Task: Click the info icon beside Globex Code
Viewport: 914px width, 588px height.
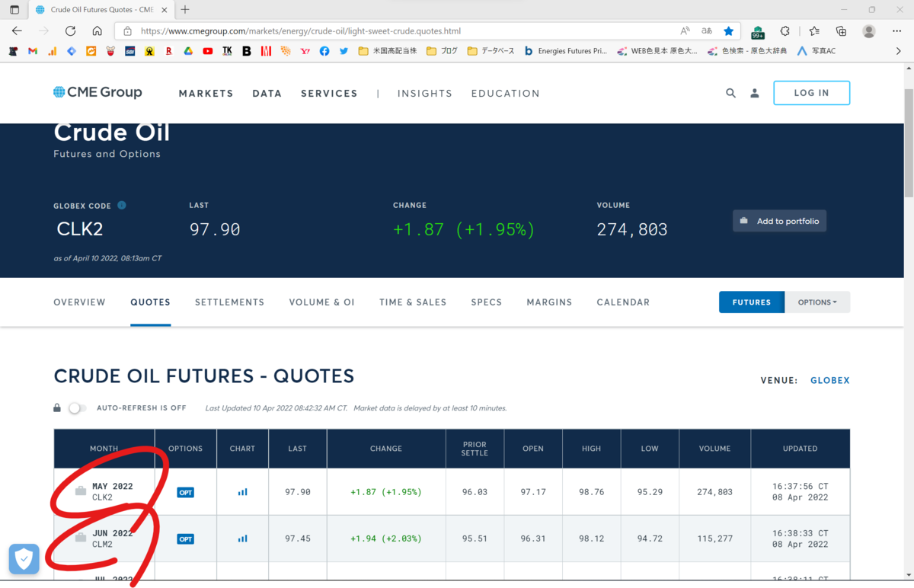Action: click(x=122, y=206)
